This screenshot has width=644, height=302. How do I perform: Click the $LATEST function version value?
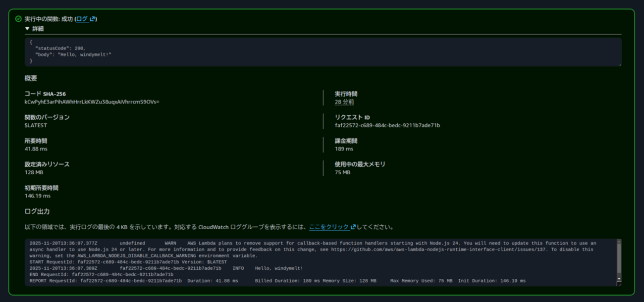point(36,125)
